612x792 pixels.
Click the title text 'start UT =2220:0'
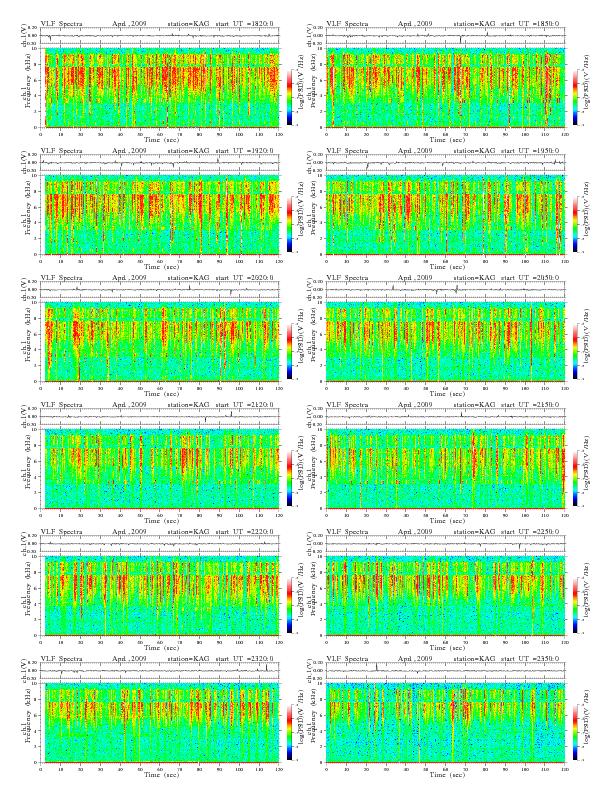[x=244, y=531]
